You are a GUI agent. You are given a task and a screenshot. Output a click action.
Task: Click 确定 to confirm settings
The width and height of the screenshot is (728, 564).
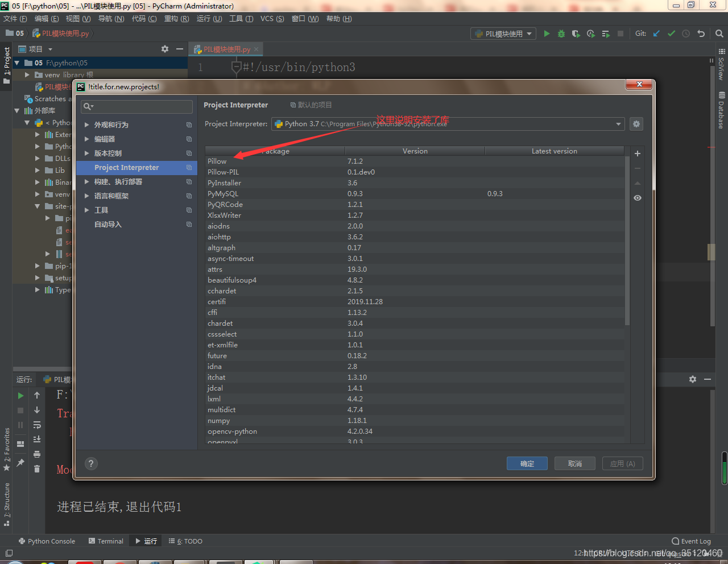point(527,463)
